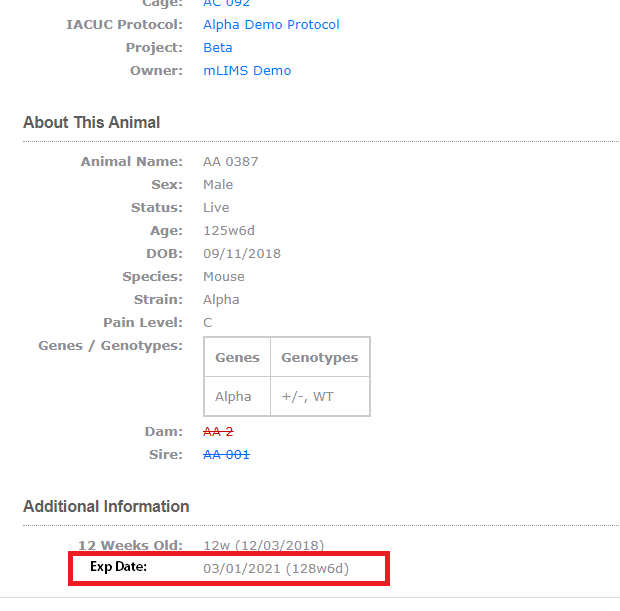This screenshot has height=611, width=620.
Task: Click the Exp Date label
Action: click(x=119, y=567)
